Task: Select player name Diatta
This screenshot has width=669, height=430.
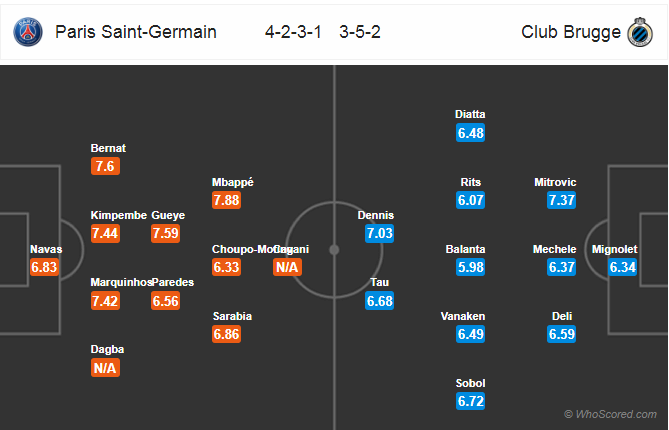Action: (x=470, y=114)
